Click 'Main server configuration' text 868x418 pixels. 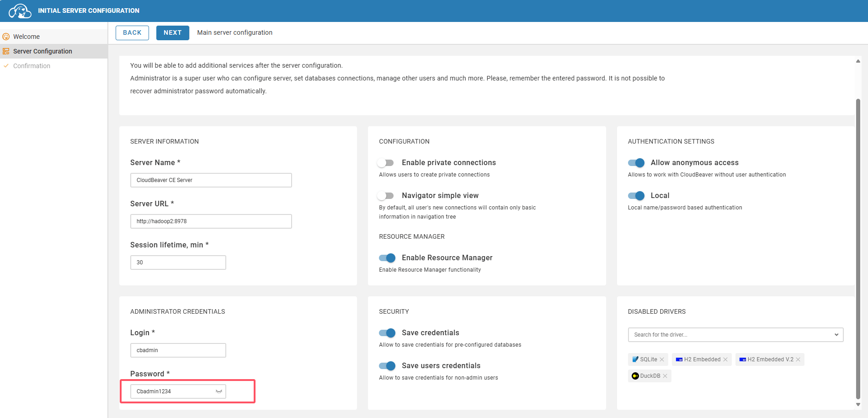(235, 32)
